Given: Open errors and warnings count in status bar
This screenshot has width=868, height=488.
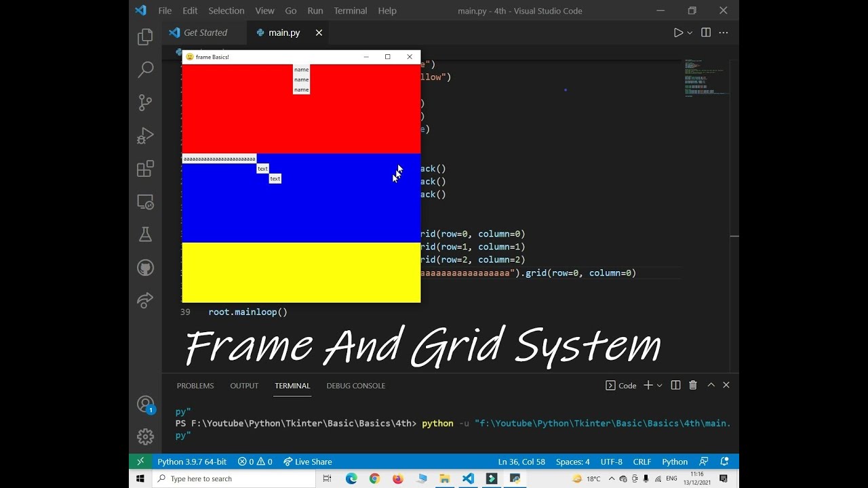Looking at the screenshot, I should [255, 462].
